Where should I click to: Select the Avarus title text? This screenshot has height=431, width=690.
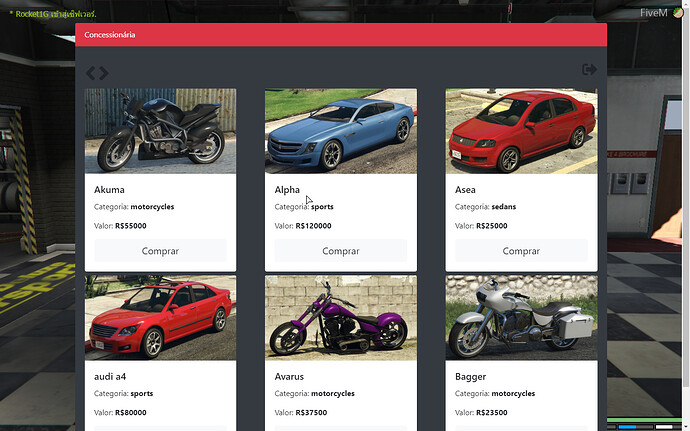tap(289, 377)
